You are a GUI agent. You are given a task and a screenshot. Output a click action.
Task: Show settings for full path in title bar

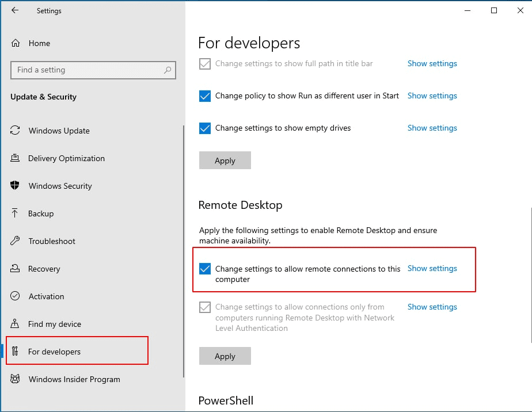tap(432, 63)
